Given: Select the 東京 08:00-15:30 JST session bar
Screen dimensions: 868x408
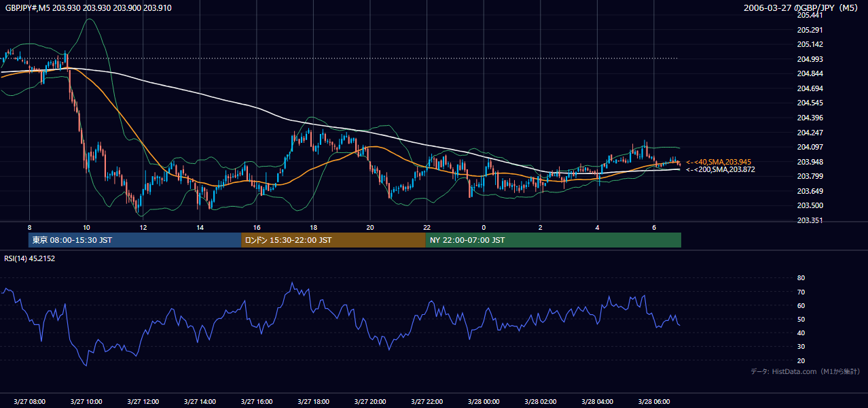Looking at the screenshot, I should point(135,240).
